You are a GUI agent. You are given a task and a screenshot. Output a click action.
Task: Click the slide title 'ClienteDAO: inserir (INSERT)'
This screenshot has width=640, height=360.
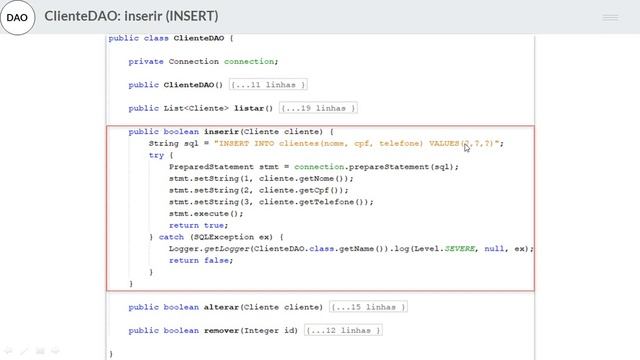(131, 16)
